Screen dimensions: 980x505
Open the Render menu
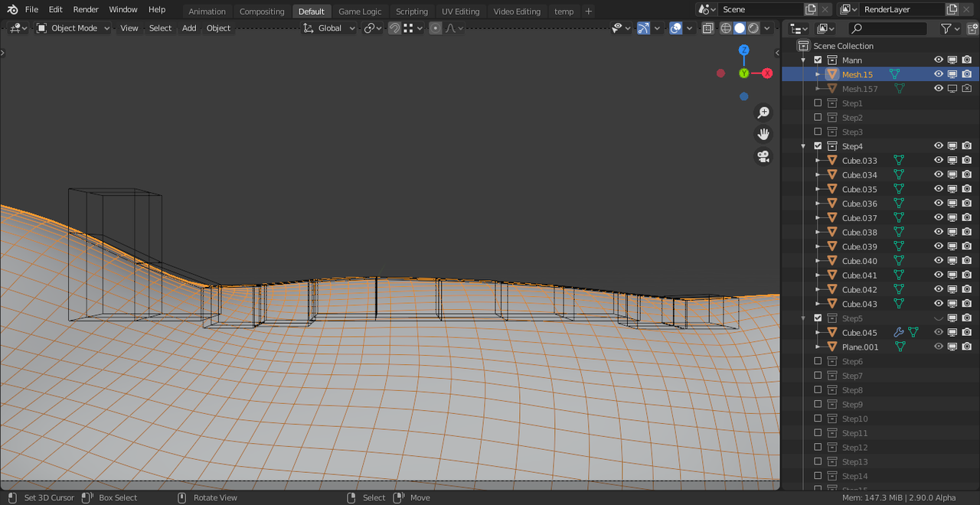point(86,9)
